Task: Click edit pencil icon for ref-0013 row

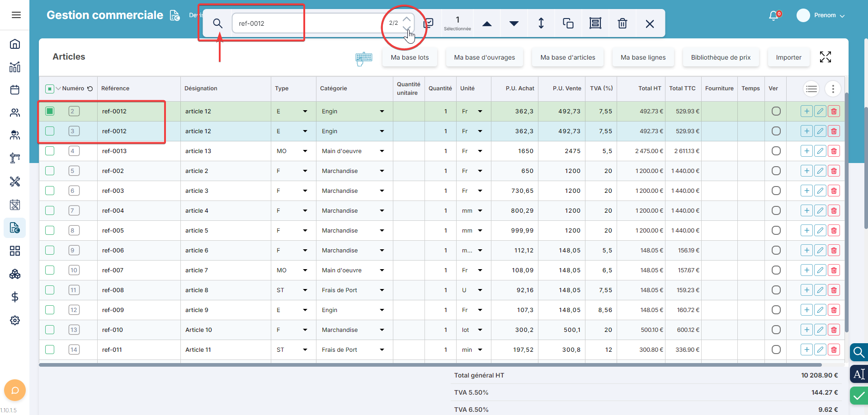Action: coord(820,151)
